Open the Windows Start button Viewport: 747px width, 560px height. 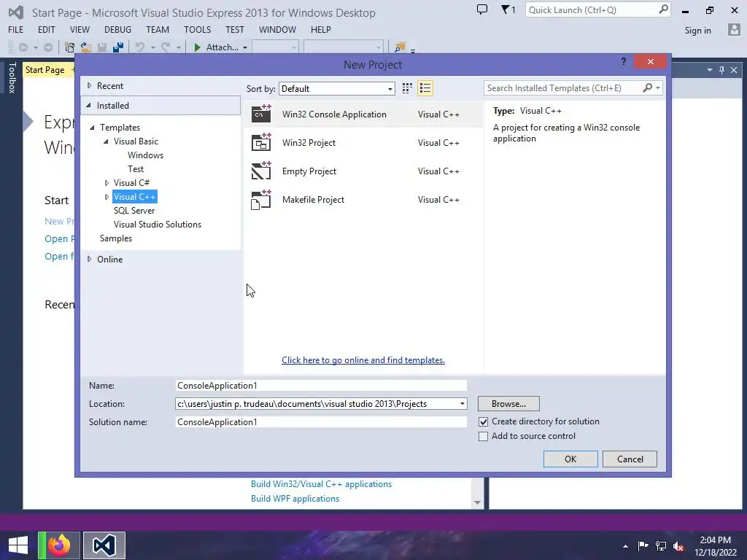click(x=18, y=545)
